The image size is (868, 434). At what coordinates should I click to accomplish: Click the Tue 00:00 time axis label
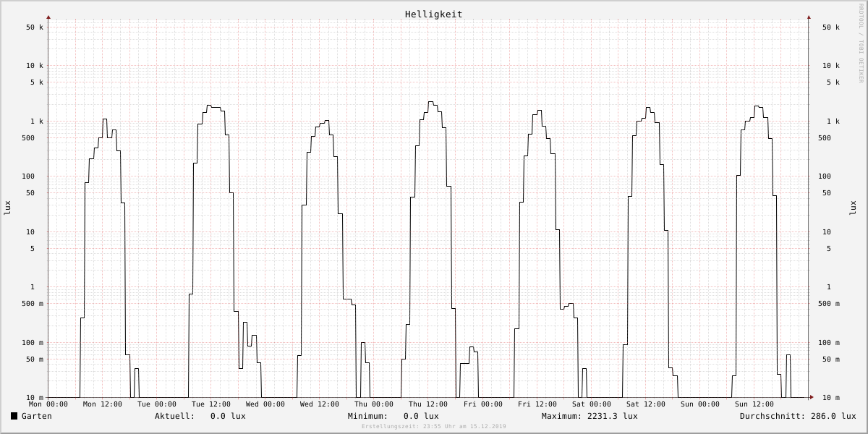(x=157, y=404)
